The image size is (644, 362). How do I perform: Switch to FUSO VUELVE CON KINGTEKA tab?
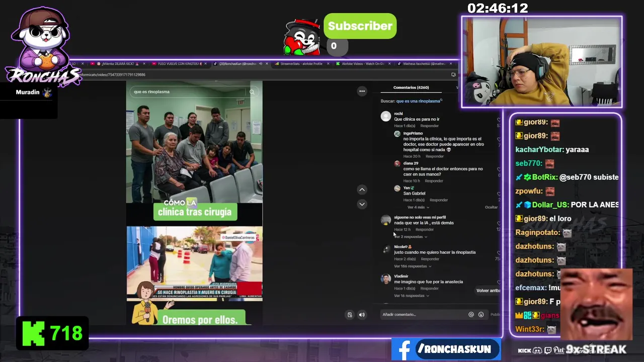coord(179,64)
